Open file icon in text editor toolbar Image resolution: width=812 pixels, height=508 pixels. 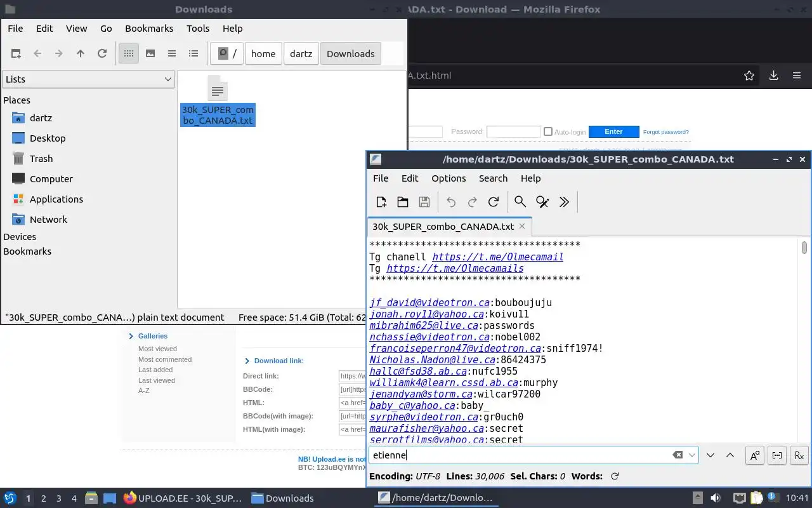coord(403,202)
